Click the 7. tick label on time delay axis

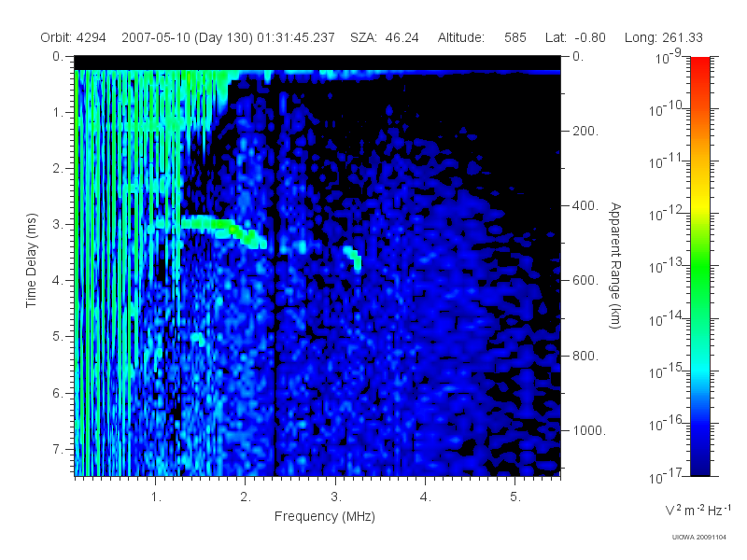coord(58,449)
